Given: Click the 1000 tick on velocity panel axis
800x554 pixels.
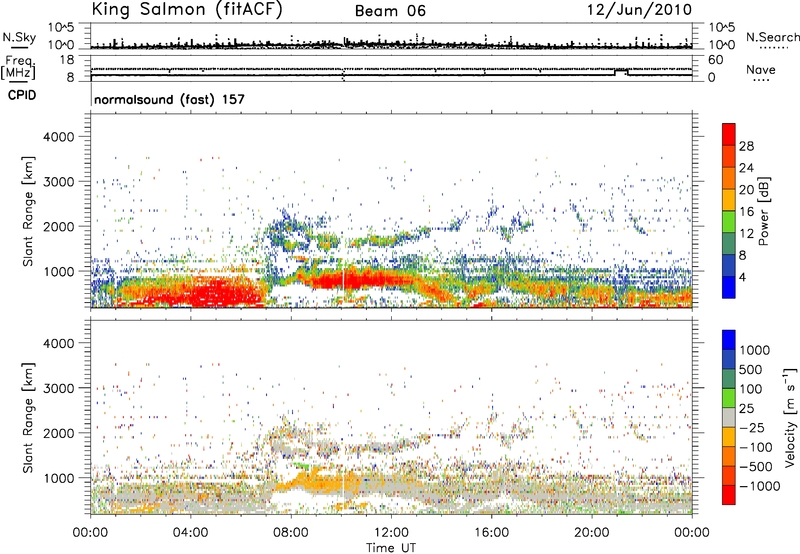Looking at the screenshot, I should 58,478.
